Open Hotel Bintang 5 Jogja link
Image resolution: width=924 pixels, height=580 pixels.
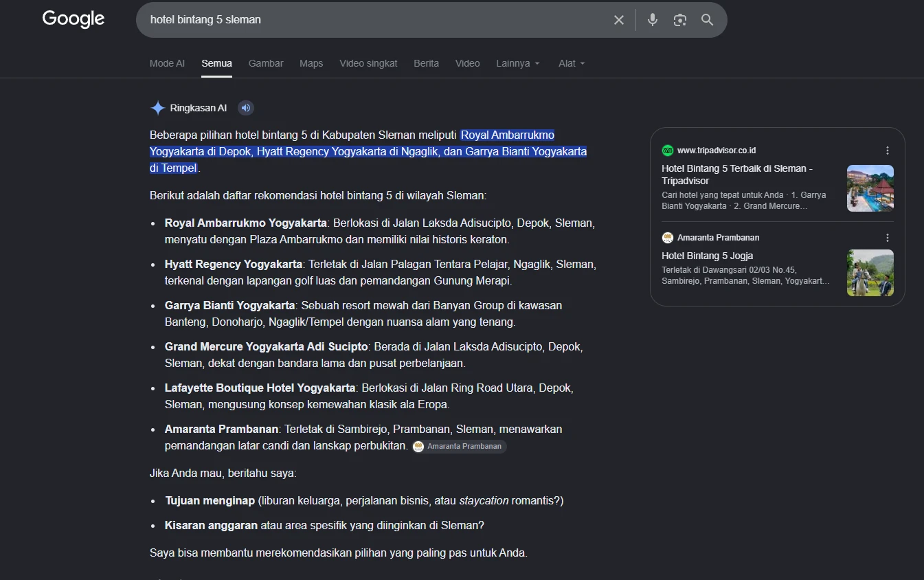(708, 256)
